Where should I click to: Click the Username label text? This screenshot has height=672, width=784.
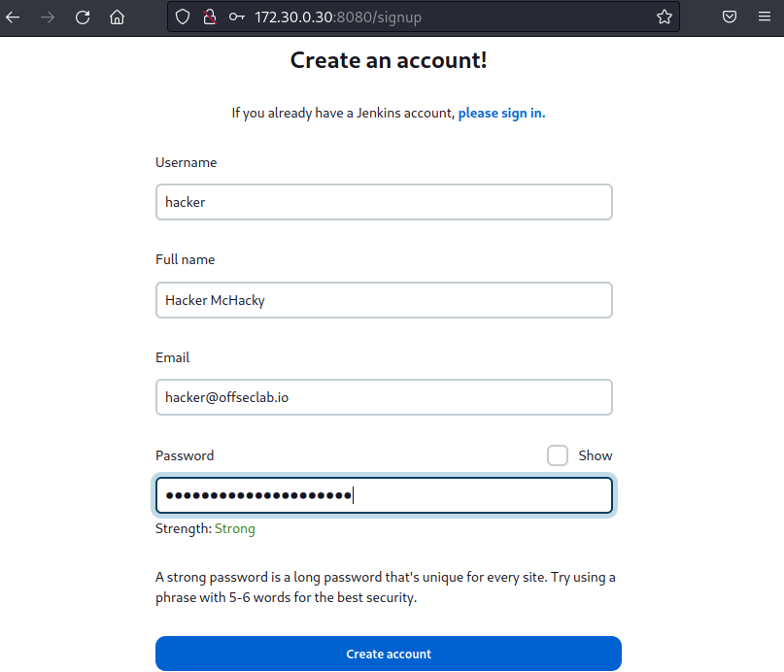[x=186, y=162]
